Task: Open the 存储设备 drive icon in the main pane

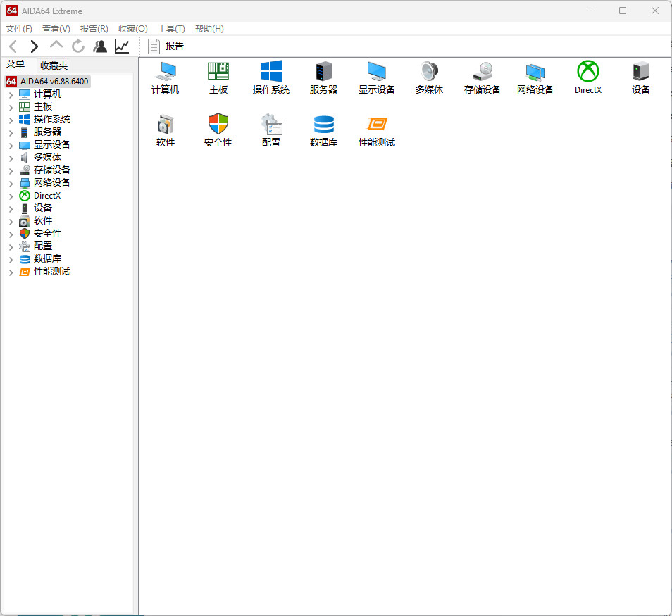Action: click(482, 77)
